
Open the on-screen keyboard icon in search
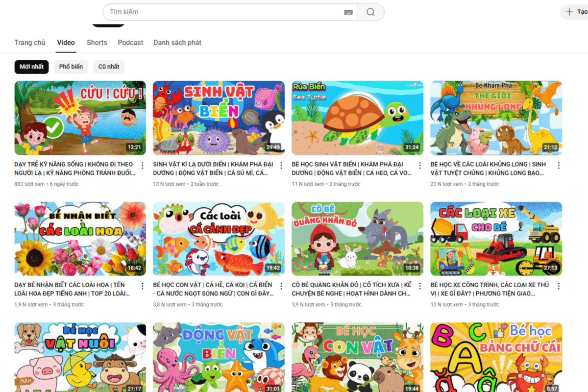pyautogui.click(x=348, y=12)
